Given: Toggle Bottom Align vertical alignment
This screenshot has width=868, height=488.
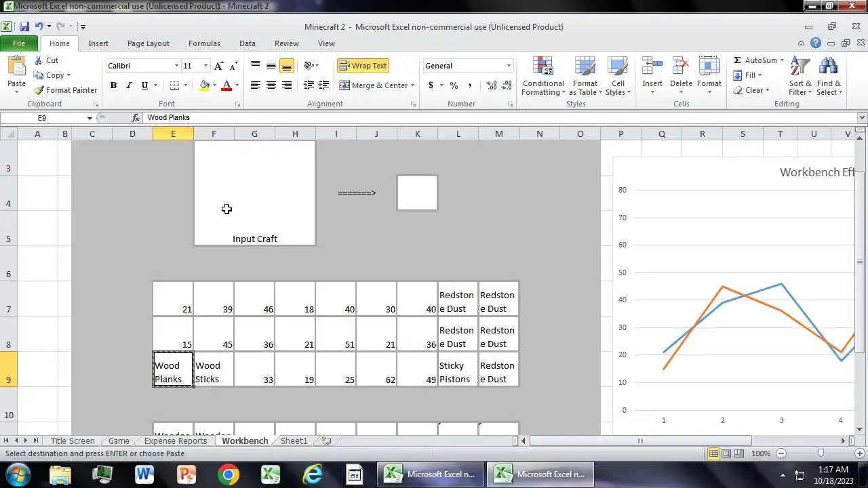Looking at the screenshot, I should [287, 66].
